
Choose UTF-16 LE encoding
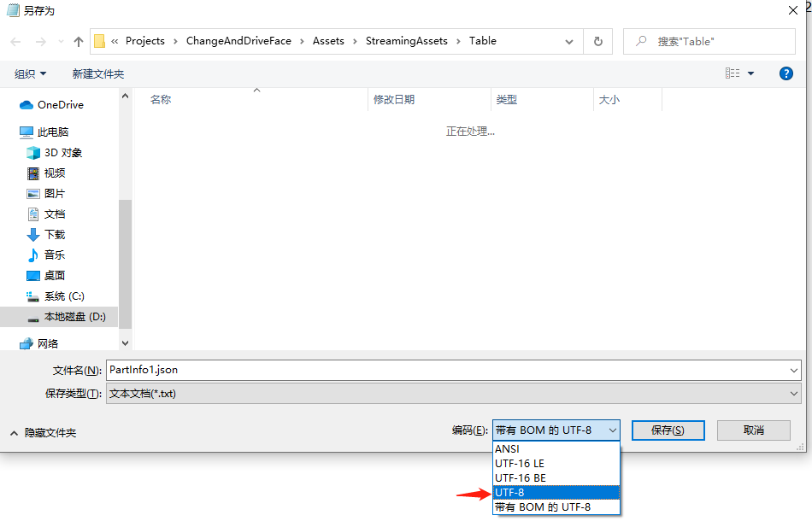[556, 464]
